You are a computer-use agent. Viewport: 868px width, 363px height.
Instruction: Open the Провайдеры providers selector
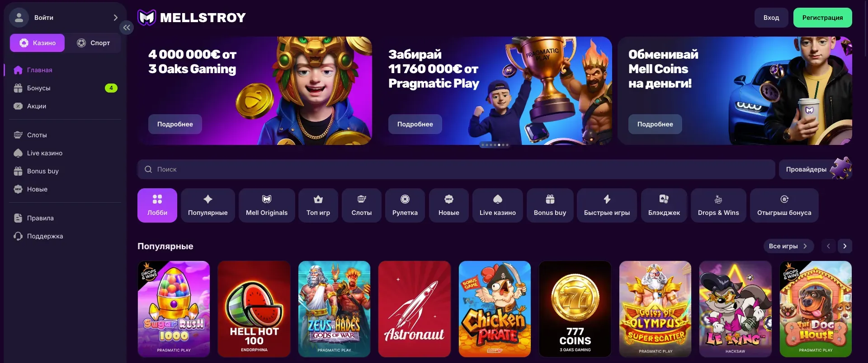pyautogui.click(x=816, y=169)
